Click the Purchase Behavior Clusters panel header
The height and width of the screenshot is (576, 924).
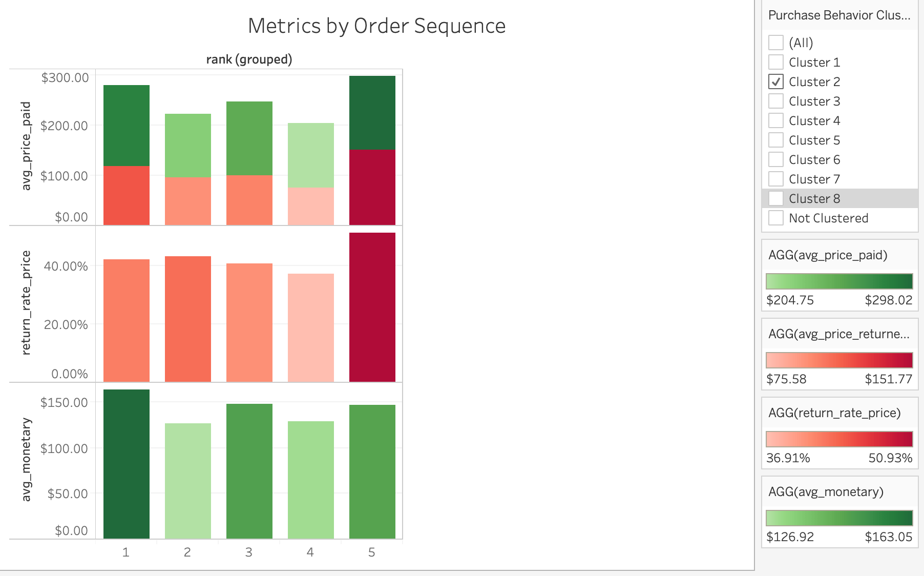(839, 15)
